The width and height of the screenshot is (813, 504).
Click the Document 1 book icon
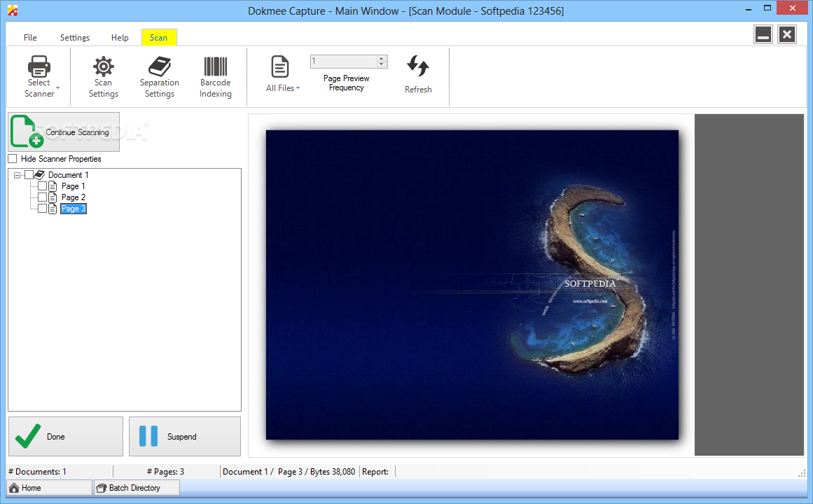click(x=39, y=175)
